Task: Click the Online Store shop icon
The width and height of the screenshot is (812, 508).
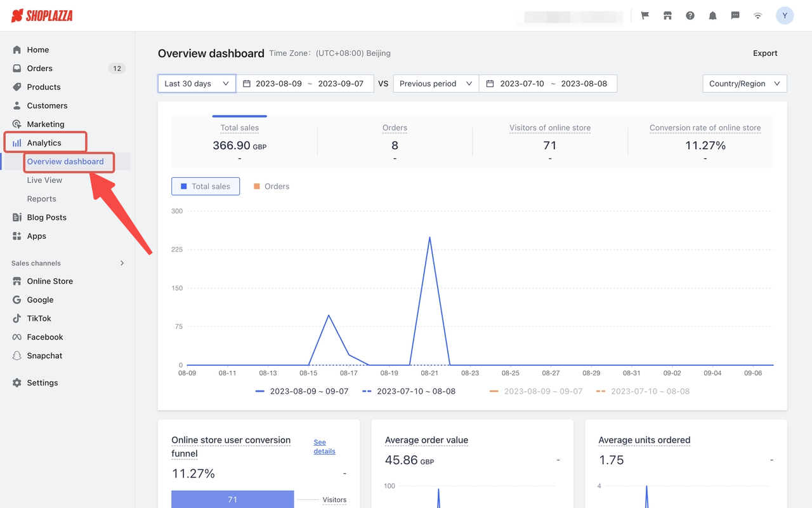Action: tap(17, 281)
